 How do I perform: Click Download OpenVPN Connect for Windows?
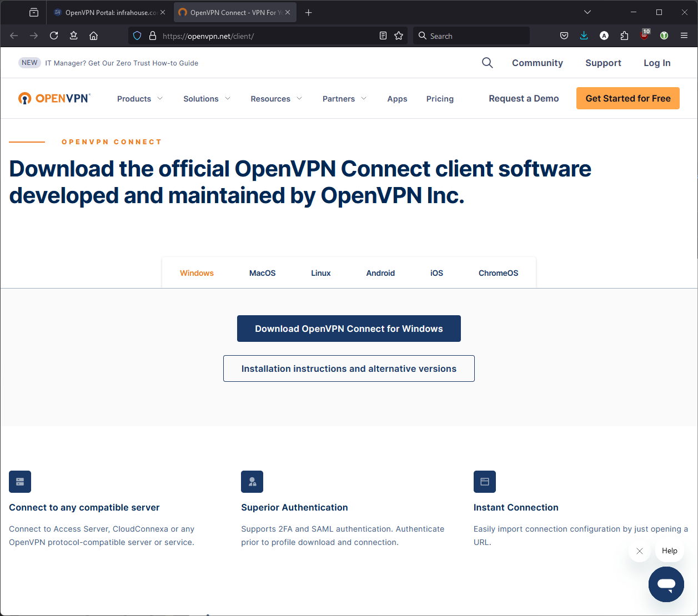tap(349, 329)
